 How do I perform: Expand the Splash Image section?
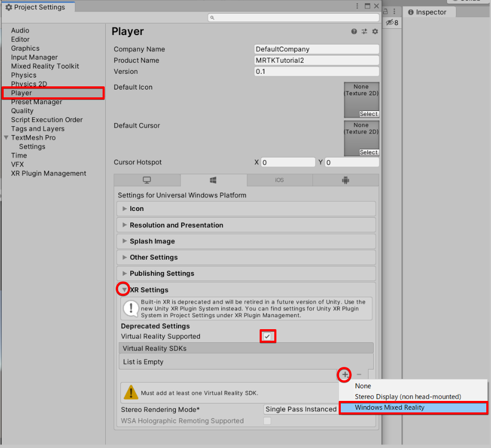pyautogui.click(x=246, y=241)
